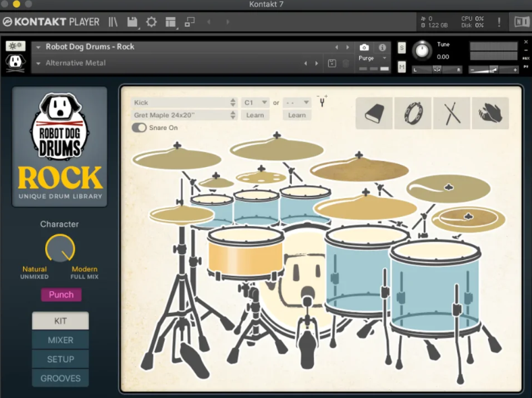
Task: Open the workspace layout icon
Action: pos(170,22)
